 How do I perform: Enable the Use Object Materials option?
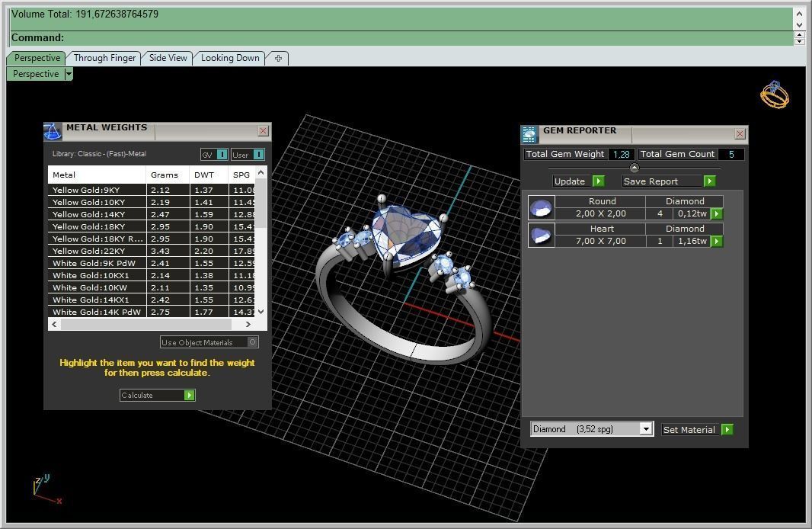(x=209, y=342)
